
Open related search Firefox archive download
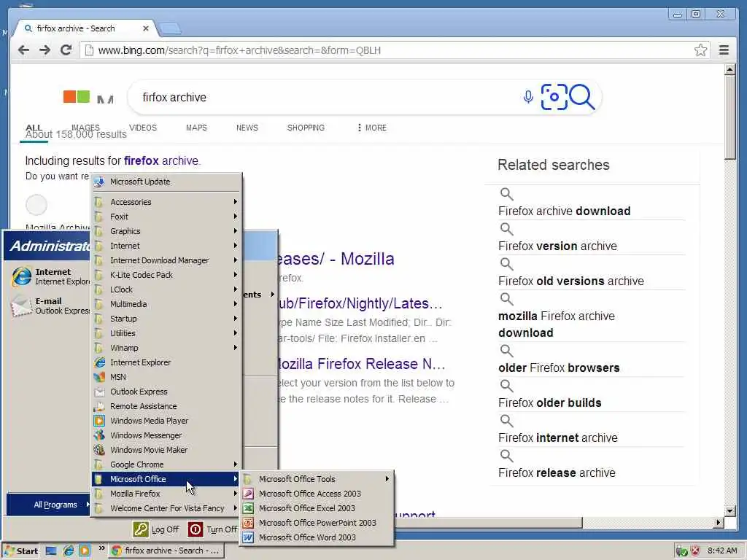564,211
